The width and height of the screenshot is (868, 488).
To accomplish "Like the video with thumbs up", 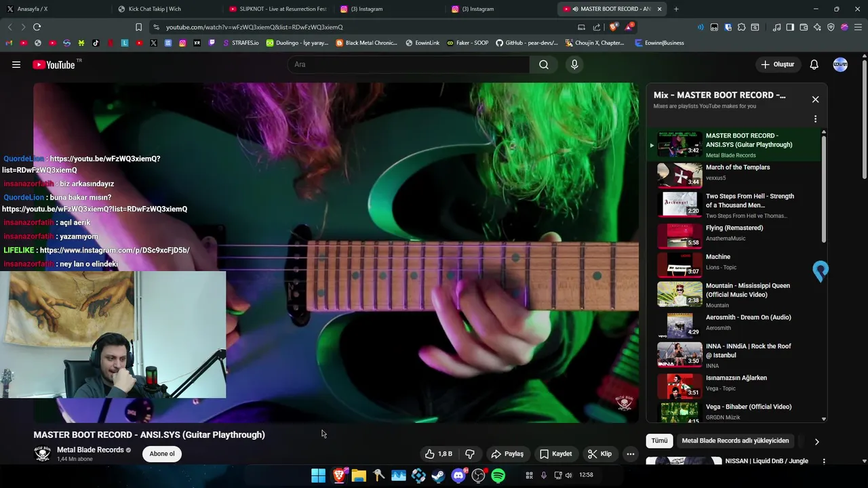I will 438,454.
